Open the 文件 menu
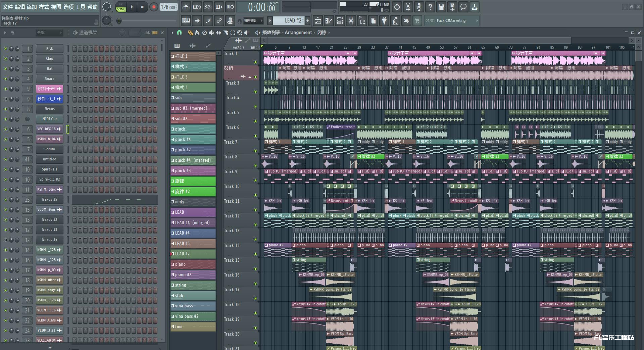This screenshot has height=350, width=644. point(7,7)
